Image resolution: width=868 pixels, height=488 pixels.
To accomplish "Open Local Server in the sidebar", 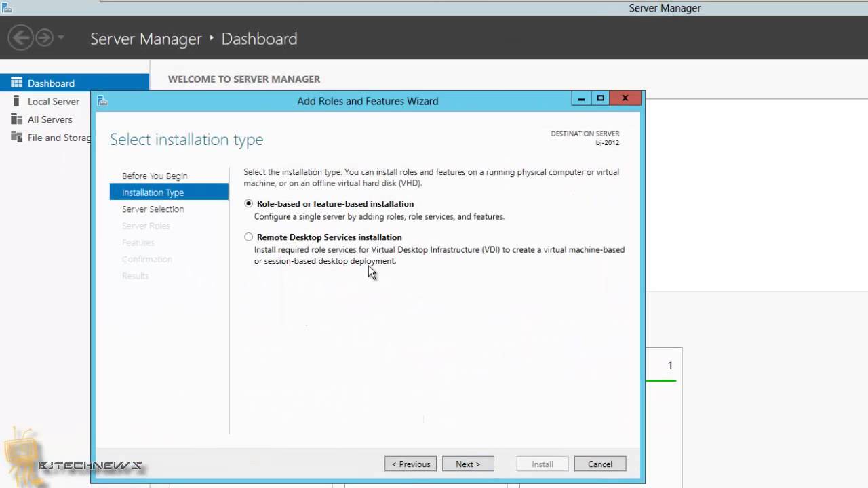I will [x=54, y=101].
